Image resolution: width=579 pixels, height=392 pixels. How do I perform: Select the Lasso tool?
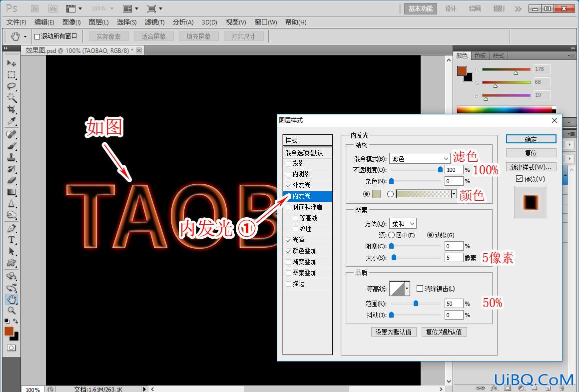(11, 86)
